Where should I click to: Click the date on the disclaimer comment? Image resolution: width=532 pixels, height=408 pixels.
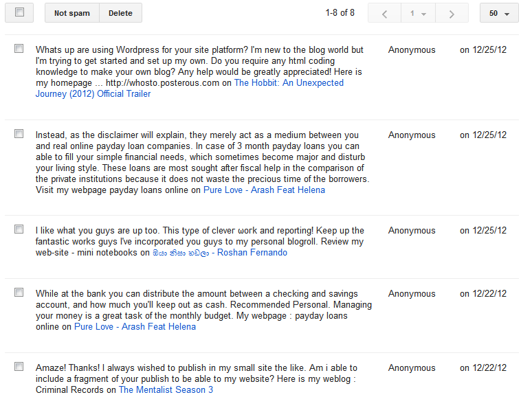pos(483,135)
